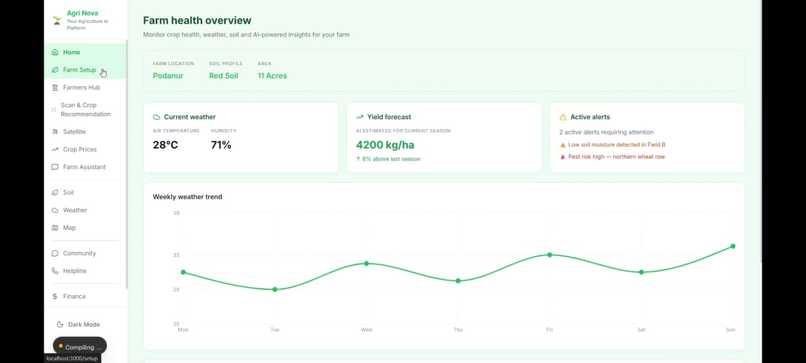
Task: Open the Helpline page
Action: tap(85, 271)
